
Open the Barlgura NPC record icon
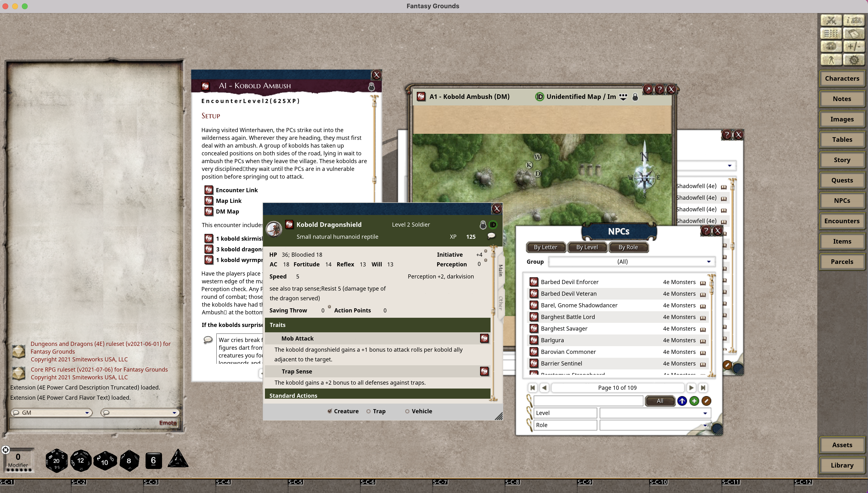click(534, 340)
